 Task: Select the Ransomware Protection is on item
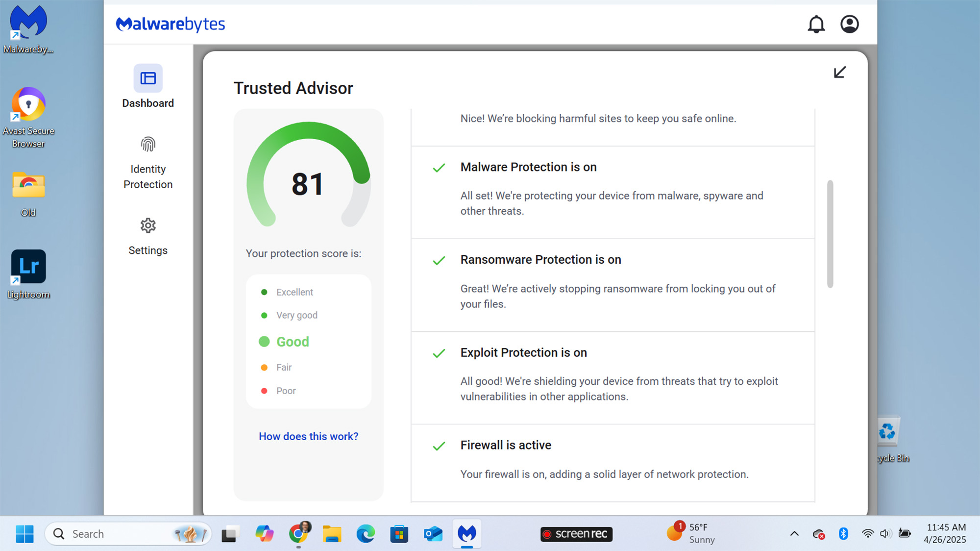tap(540, 260)
